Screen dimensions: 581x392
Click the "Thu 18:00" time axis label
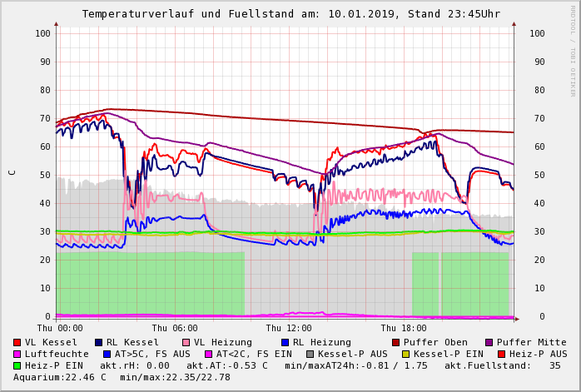(x=403, y=328)
